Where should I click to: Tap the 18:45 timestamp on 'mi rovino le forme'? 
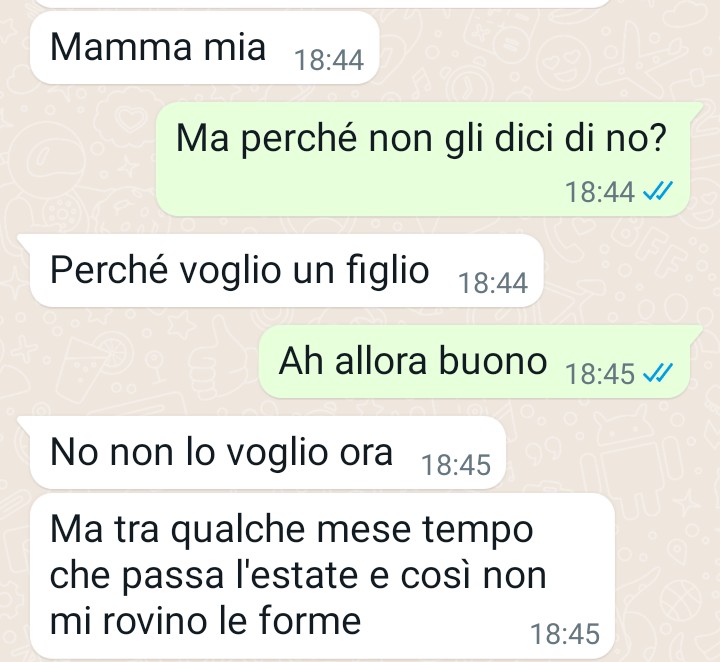[x=565, y=634]
